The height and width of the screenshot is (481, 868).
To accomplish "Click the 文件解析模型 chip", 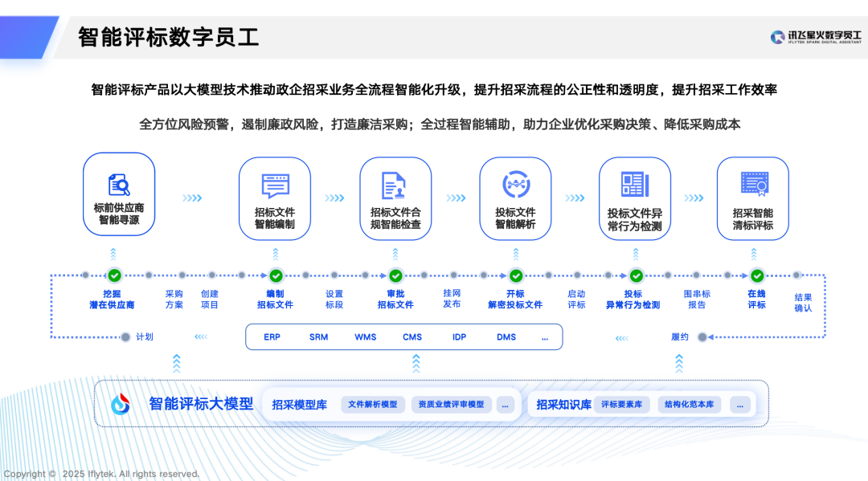I will click(373, 405).
